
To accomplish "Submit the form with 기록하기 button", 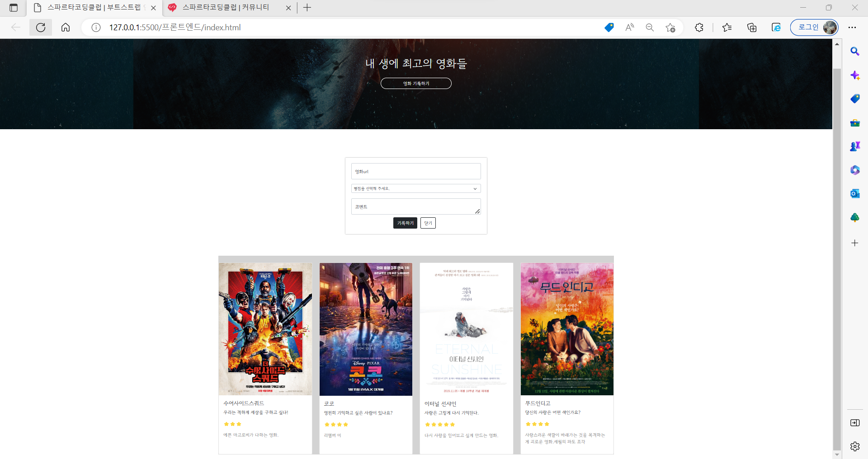I will point(405,223).
